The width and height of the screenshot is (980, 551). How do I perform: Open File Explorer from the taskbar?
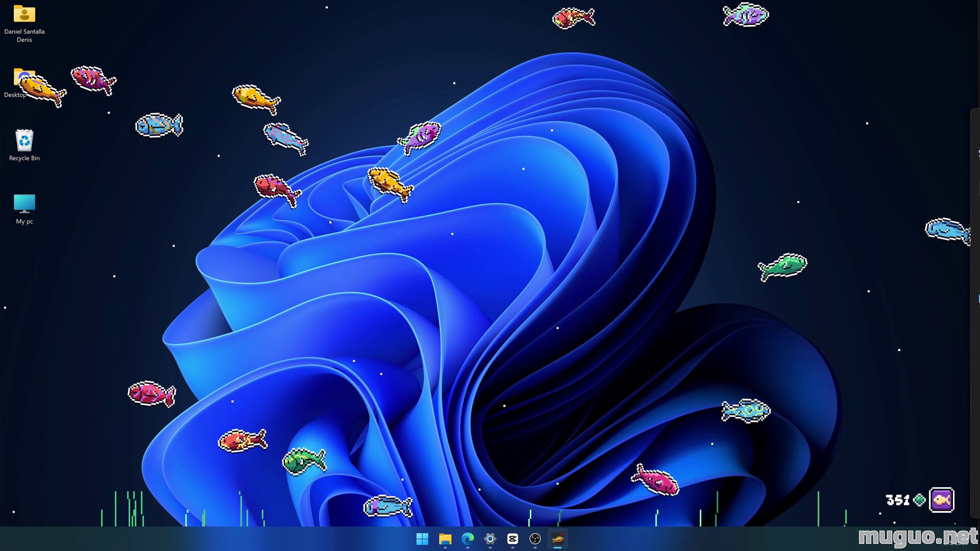click(445, 539)
